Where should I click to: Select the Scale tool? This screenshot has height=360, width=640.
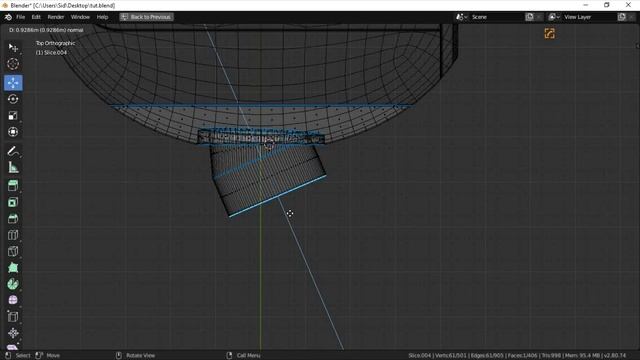13,116
